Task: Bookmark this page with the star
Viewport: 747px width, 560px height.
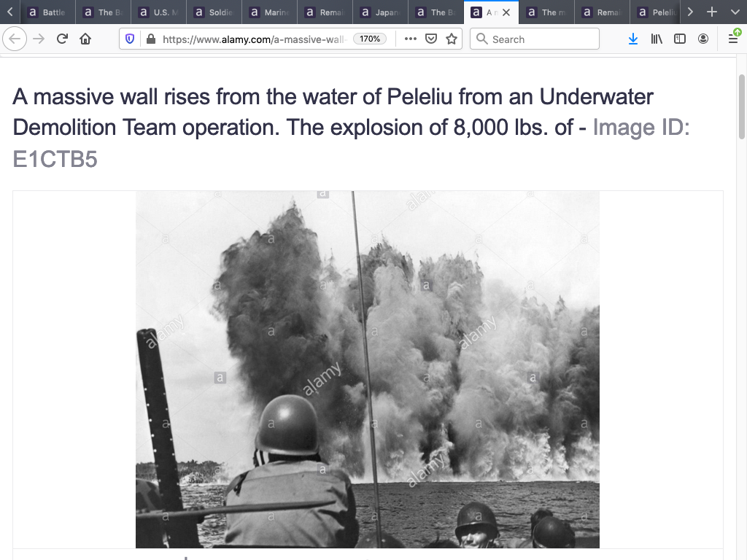Action: coord(452,39)
